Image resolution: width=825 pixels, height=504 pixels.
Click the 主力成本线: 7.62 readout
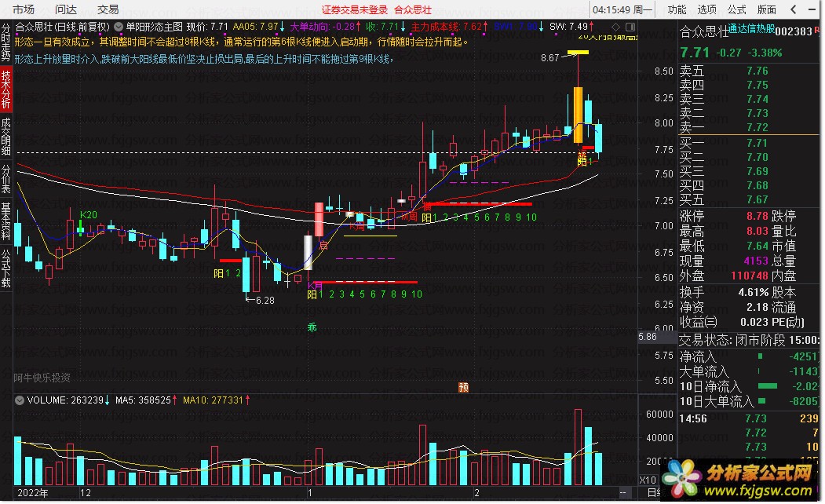pos(449,27)
